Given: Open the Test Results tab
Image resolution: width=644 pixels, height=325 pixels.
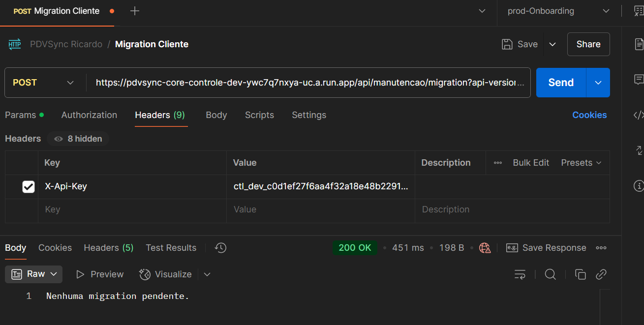Looking at the screenshot, I should [171, 248].
